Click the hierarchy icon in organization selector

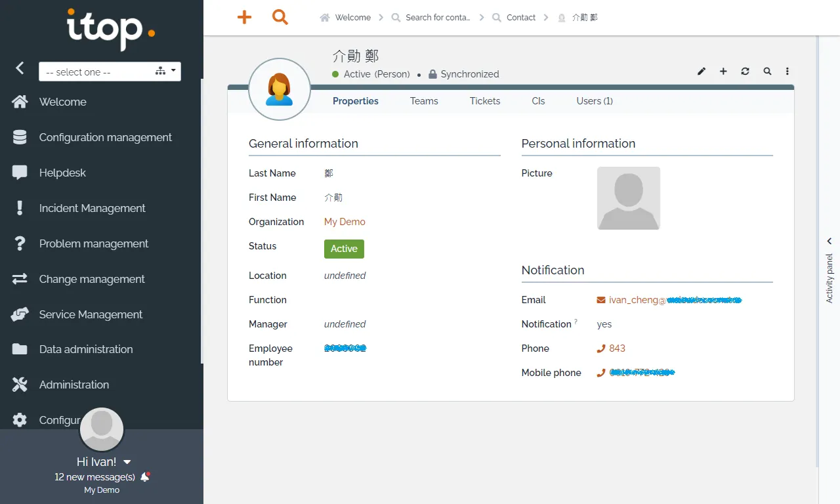[x=160, y=71]
